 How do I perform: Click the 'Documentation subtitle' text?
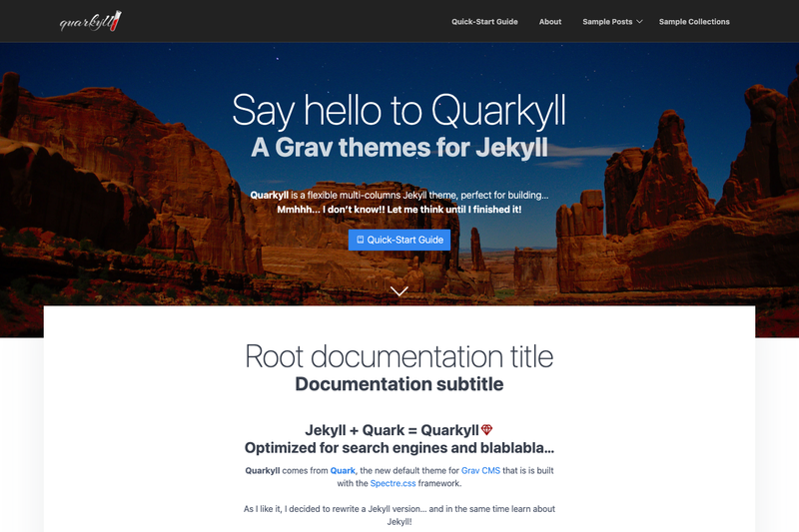[399, 384]
